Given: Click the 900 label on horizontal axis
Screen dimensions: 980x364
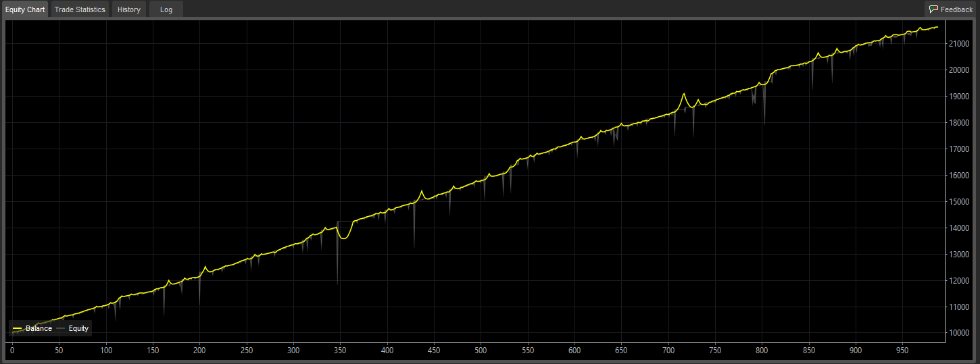Looking at the screenshot, I should click(856, 350).
